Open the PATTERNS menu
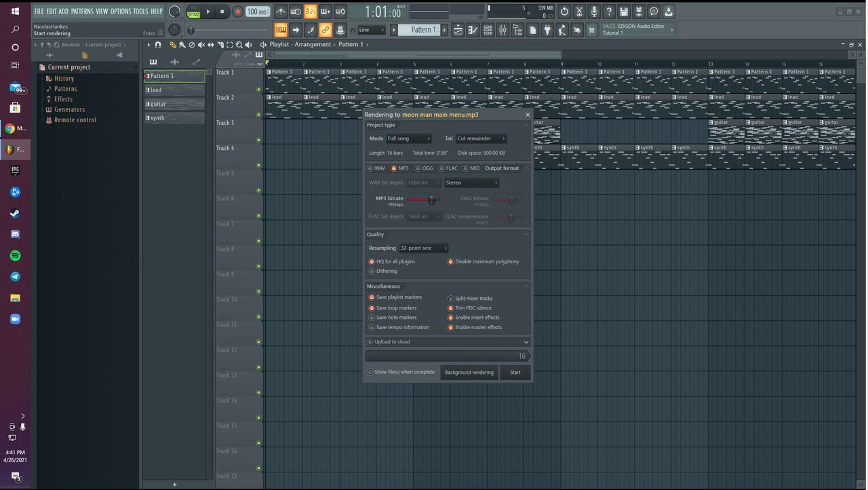This screenshot has height=490, width=868. pos(82,12)
